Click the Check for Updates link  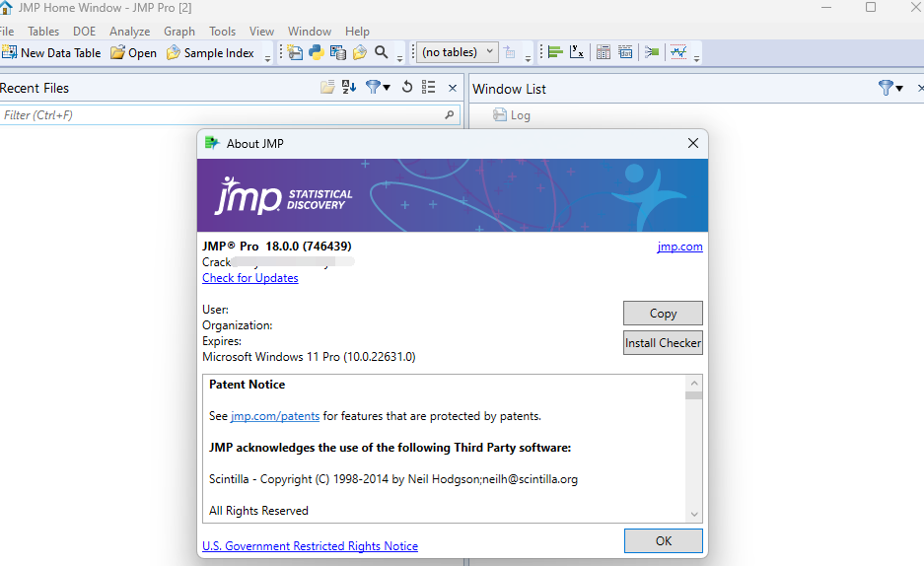click(249, 278)
